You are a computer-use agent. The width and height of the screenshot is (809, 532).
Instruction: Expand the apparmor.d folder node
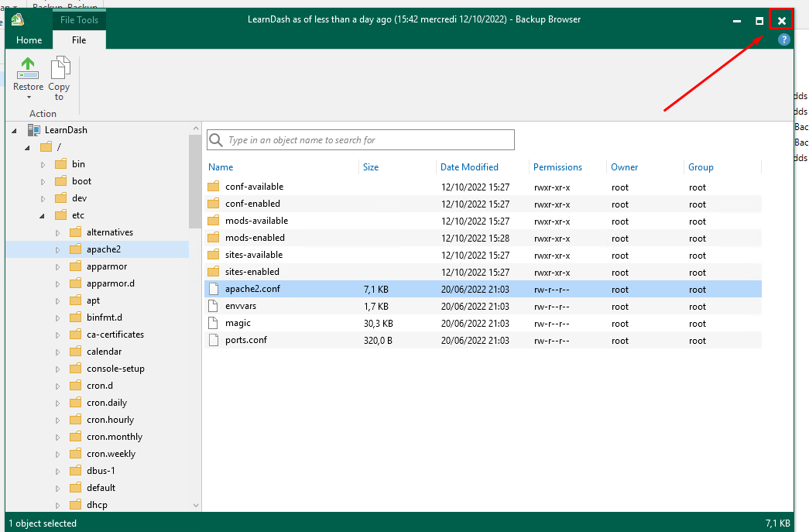point(58,283)
